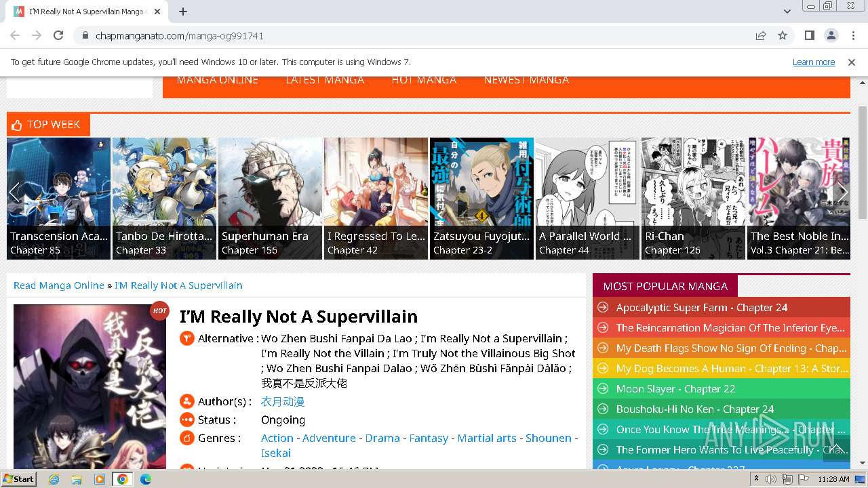Click the taskbar clock 11:28 AM

833,479
